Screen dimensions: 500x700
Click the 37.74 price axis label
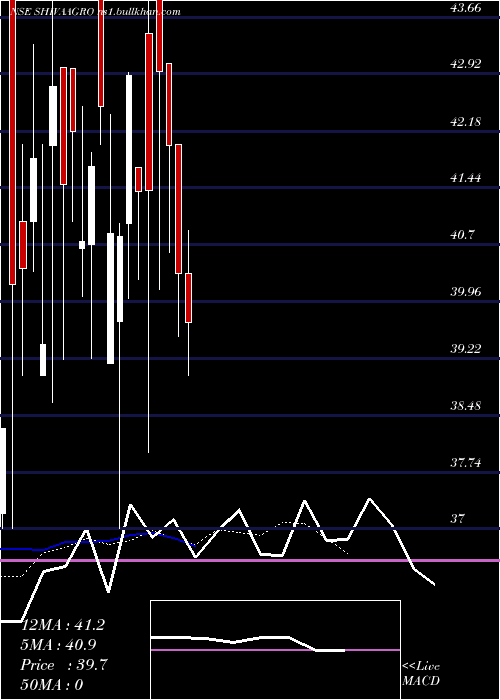(466, 462)
